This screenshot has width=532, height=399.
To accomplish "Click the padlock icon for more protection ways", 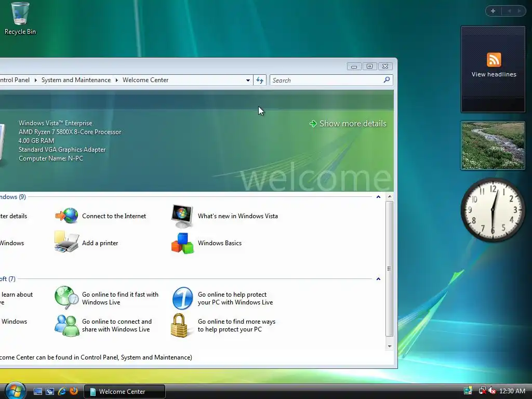I will tap(179, 325).
